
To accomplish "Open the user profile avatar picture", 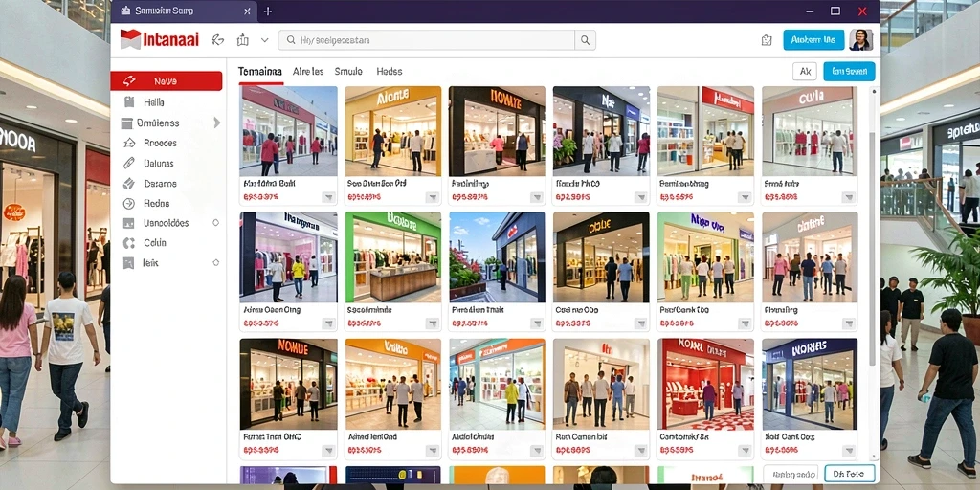I will pos(861,40).
